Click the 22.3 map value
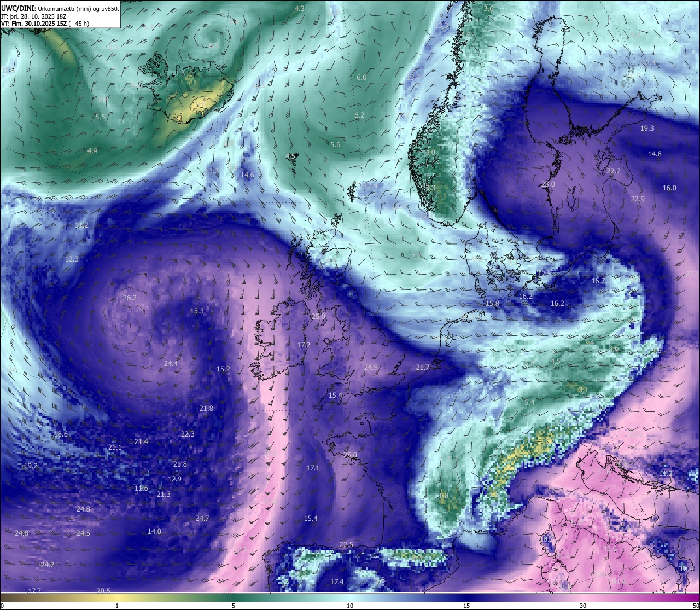The width and height of the screenshot is (700, 610). [188, 434]
